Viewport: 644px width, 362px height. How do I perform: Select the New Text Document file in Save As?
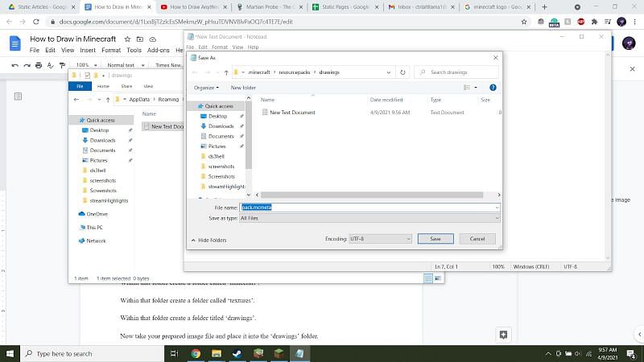pos(292,113)
